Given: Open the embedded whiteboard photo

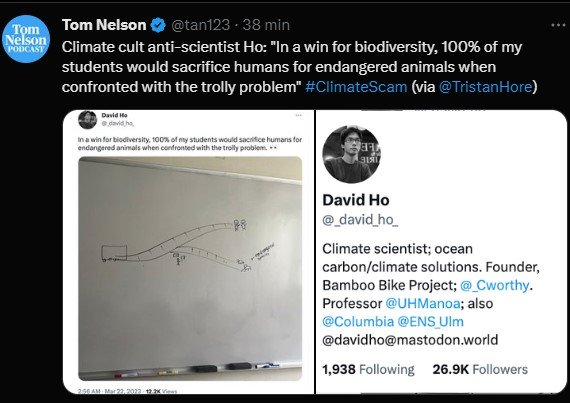Looking at the screenshot, I should tap(190, 268).
